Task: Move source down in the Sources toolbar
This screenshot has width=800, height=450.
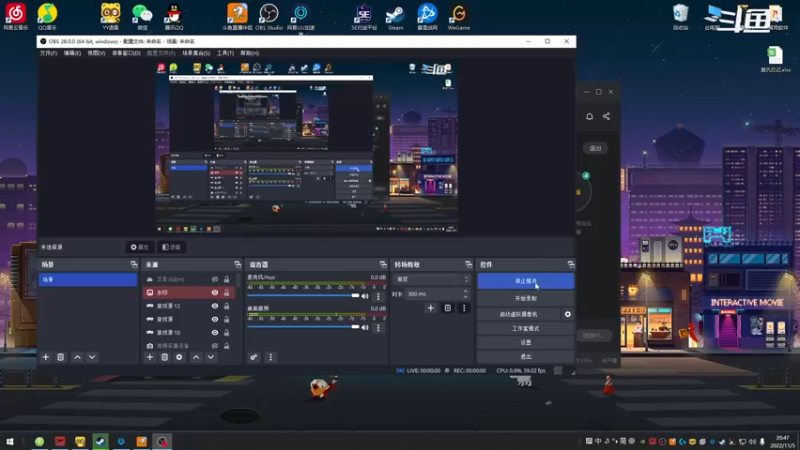Action: click(x=211, y=357)
